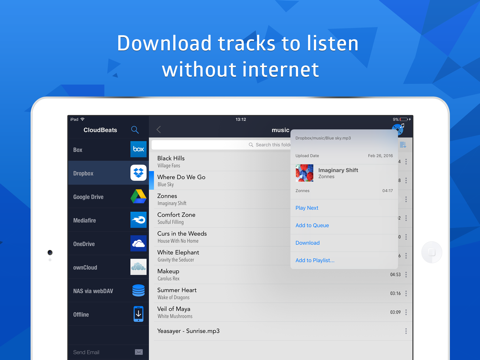Select Google Drive label in sidebar
The width and height of the screenshot is (480, 360).
pos(88,197)
